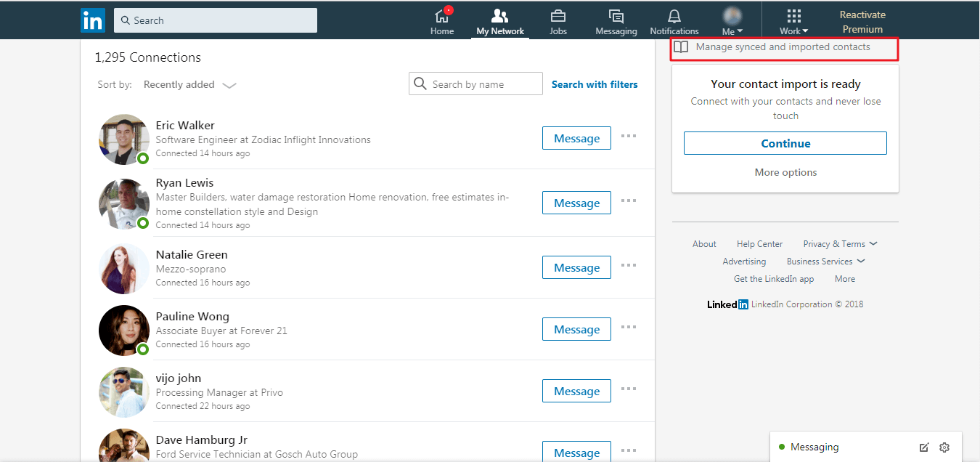Open Messaging from top navigation
Screen dimensions: 980x462
[616, 22]
